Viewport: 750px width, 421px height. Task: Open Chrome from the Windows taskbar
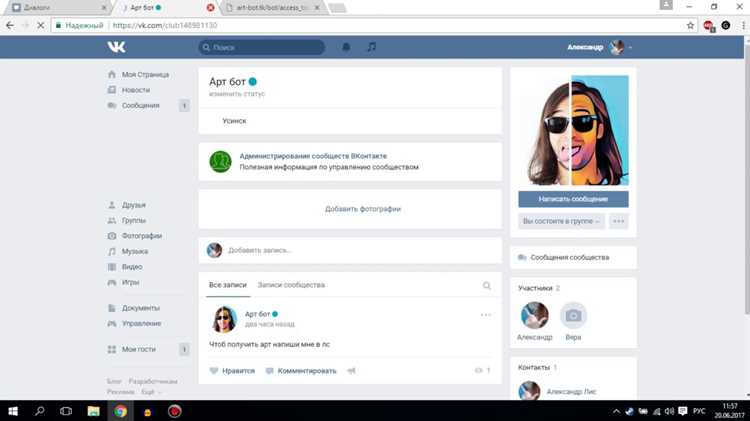click(120, 411)
